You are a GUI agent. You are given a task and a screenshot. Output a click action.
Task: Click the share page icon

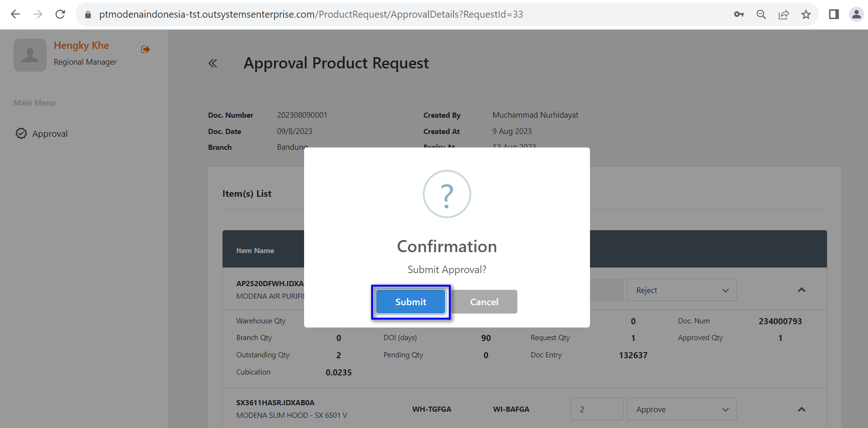pyautogui.click(x=784, y=14)
